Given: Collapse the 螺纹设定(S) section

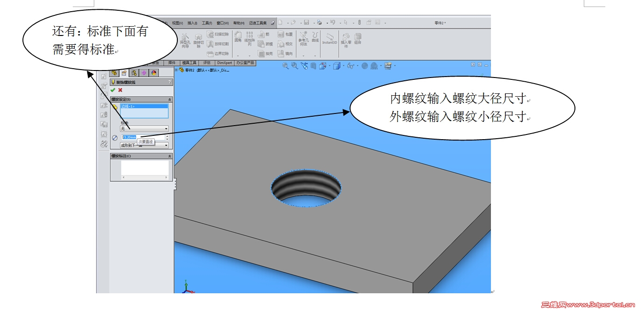Looking at the screenshot, I should pos(169,99).
